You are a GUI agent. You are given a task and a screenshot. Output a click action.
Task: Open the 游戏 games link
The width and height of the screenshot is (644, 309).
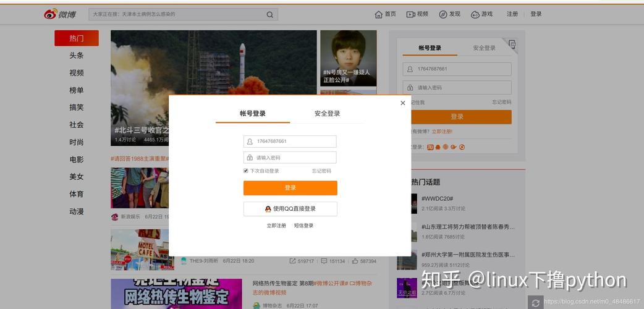[x=482, y=14]
